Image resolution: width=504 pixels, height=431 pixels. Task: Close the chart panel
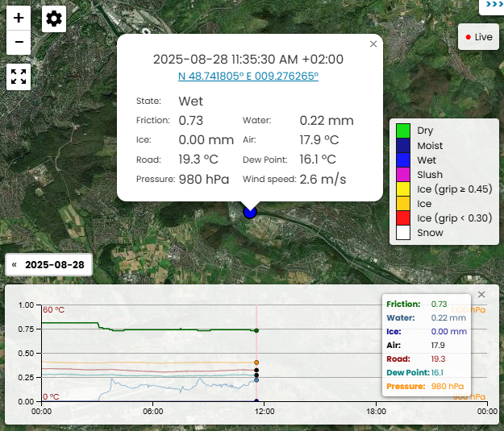coord(482,295)
